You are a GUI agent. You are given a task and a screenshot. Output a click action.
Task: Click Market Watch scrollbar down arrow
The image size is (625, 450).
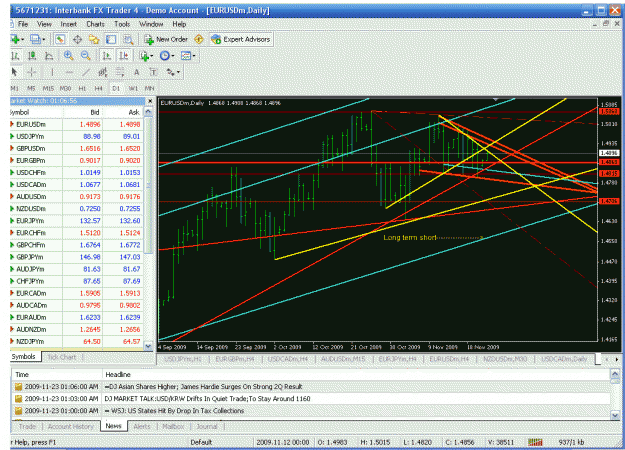(x=148, y=346)
